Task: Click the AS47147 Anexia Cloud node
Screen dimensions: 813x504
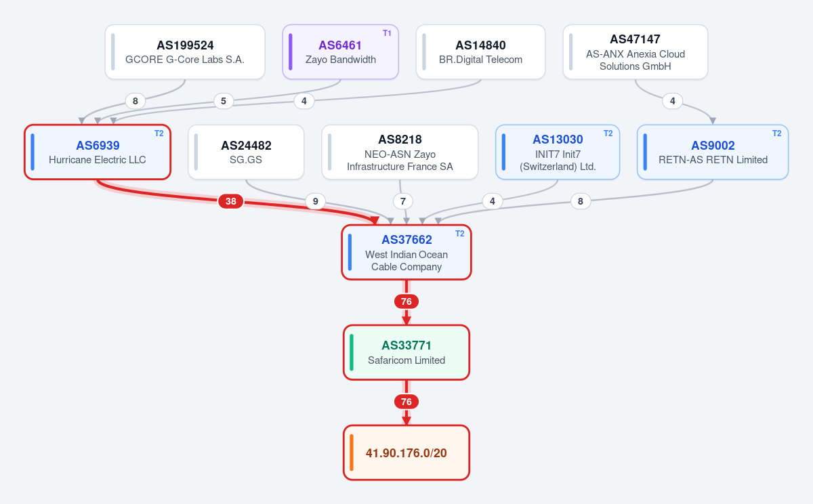Action: coord(635,52)
